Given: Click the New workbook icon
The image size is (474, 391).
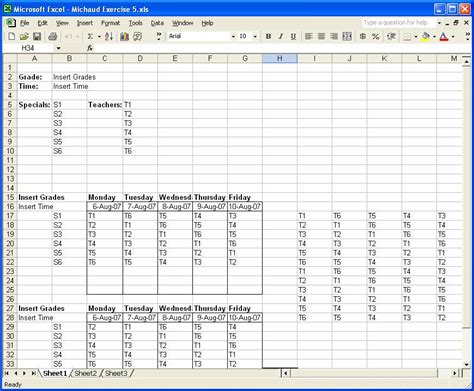Looking at the screenshot, I should pos(11,36).
